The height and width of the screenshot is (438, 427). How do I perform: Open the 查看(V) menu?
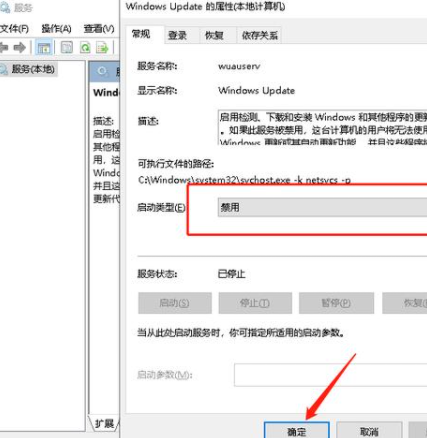99,29
